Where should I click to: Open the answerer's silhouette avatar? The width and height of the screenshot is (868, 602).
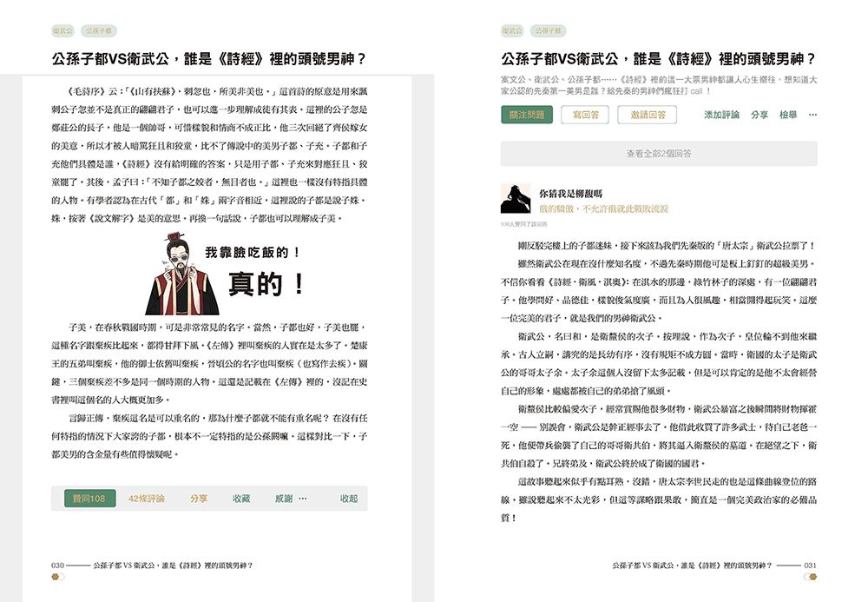click(516, 198)
